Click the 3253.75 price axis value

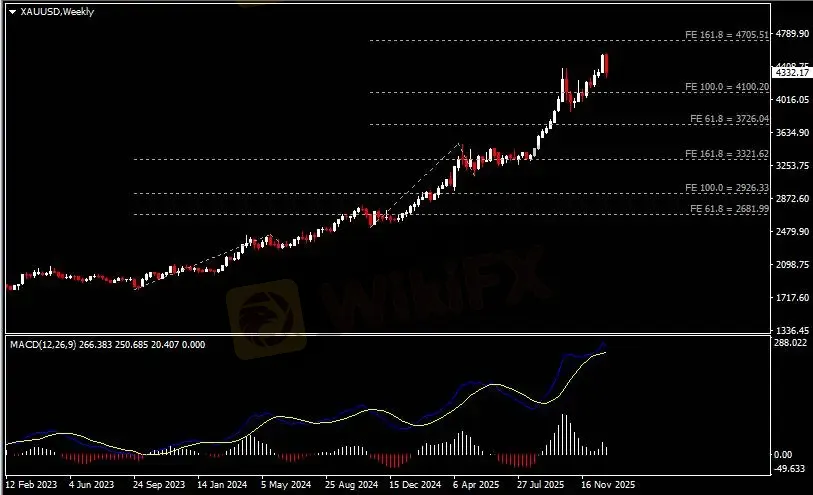point(792,165)
